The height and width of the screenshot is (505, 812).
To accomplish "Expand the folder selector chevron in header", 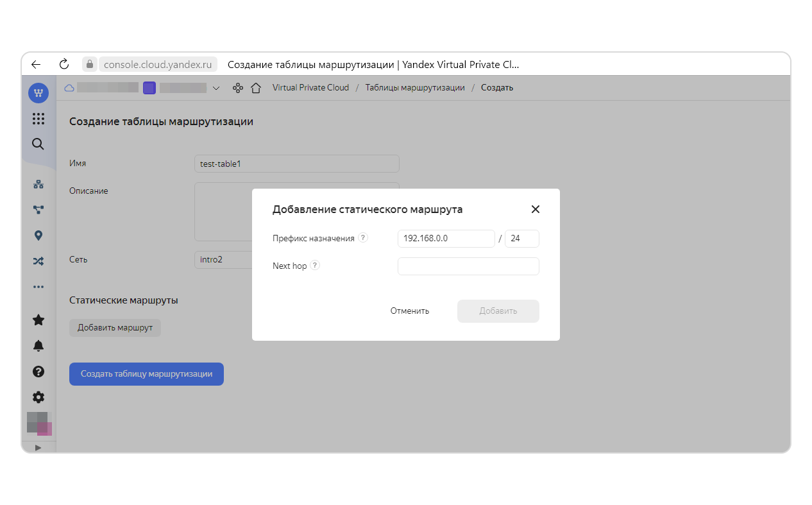I will [x=216, y=88].
